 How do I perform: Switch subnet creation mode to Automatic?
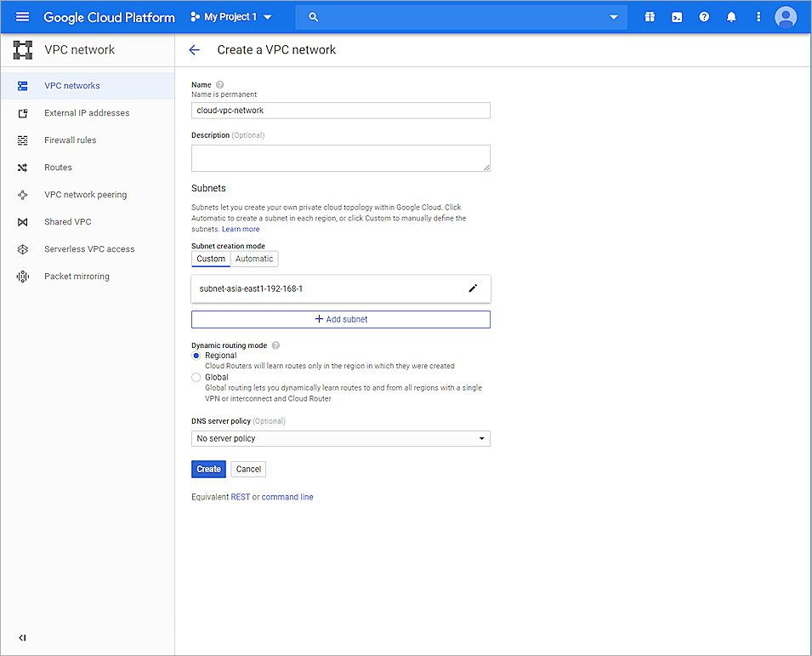[x=254, y=259]
